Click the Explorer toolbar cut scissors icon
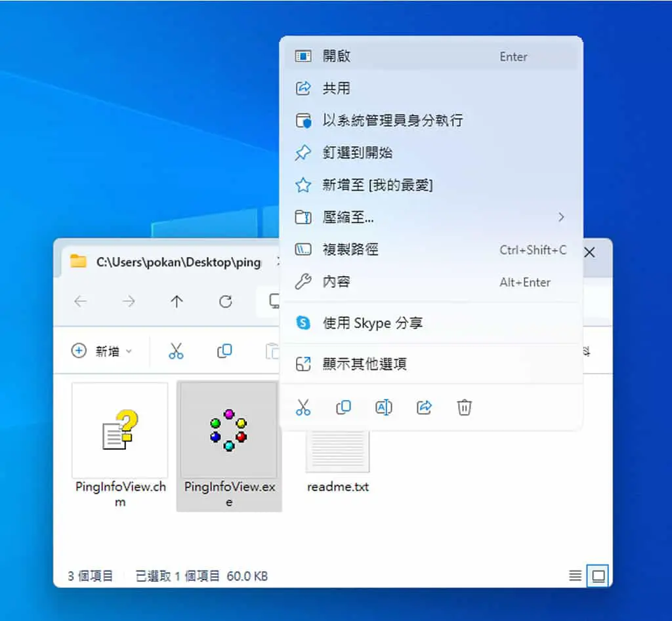The height and width of the screenshot is (621, 672). tap(176, 351)
